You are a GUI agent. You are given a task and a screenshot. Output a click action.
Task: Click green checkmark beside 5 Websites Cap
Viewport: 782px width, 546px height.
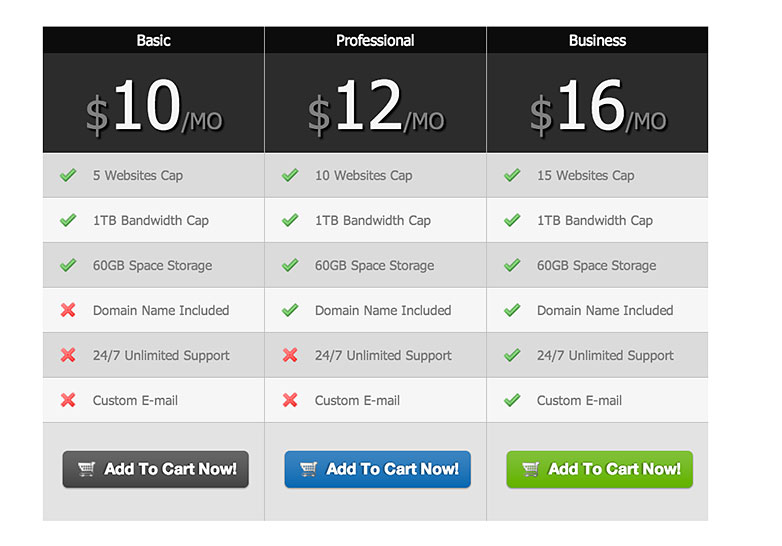68,175
